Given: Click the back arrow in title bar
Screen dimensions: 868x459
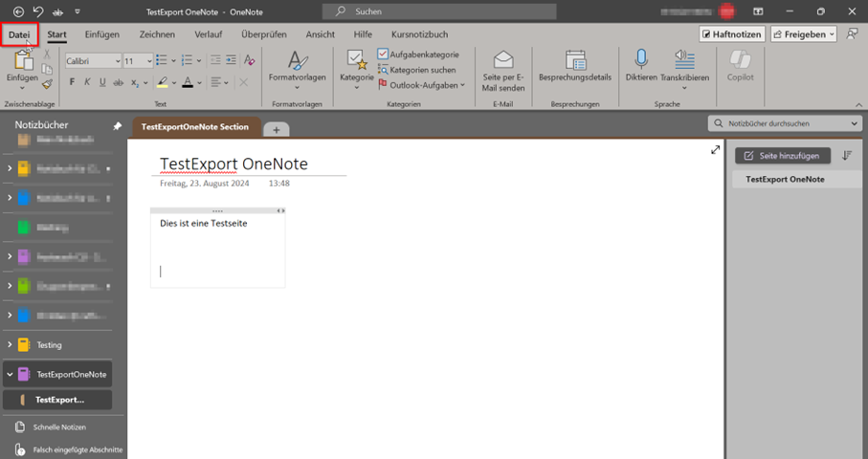Looking at the screenshot, I should click(18, 11).
